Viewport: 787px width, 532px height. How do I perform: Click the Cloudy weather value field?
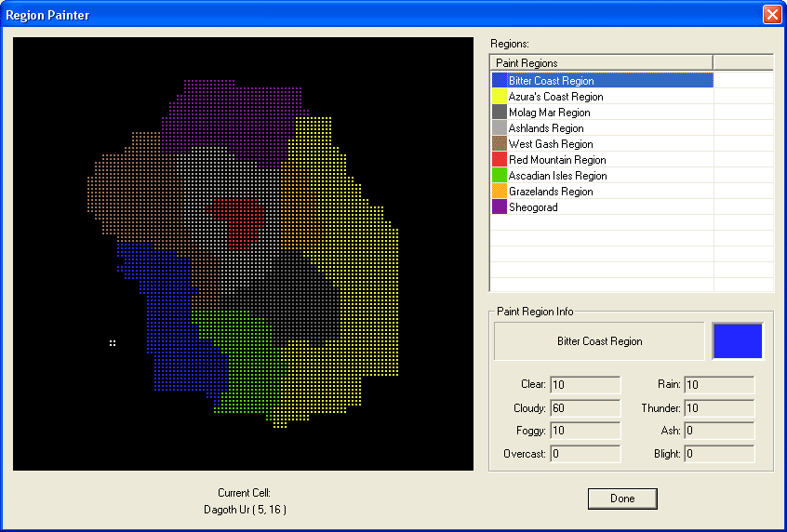[585, 408]
